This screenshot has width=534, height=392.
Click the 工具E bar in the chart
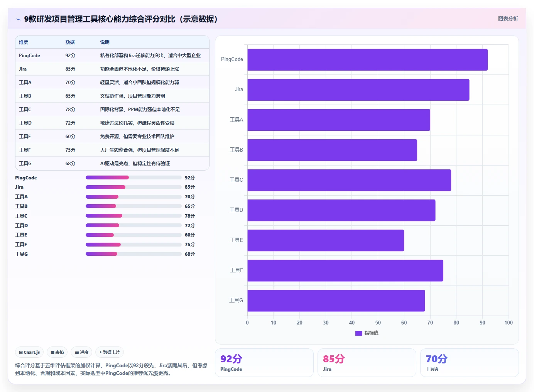click(x=326, y=240)
